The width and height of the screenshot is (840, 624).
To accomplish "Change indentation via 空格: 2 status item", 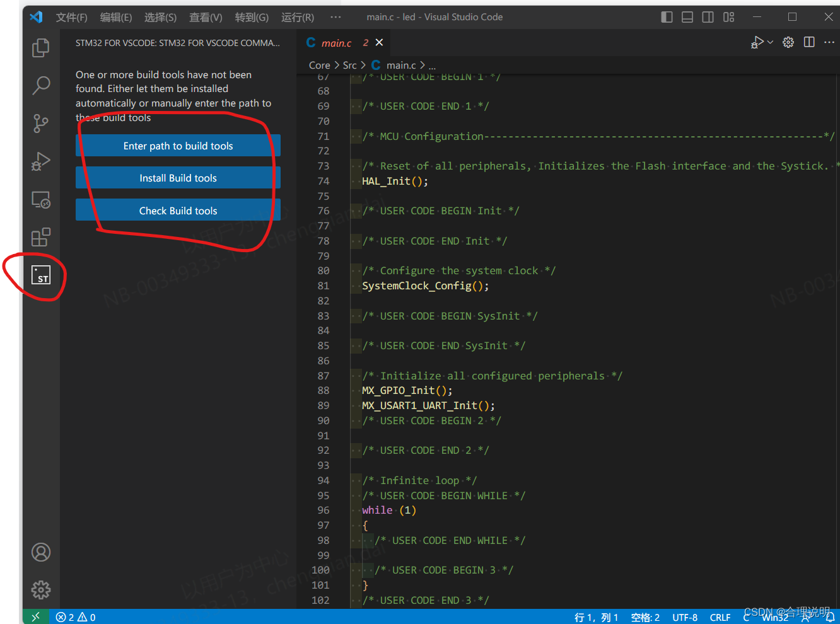I will pyautogui.click(x=645, y=617).
